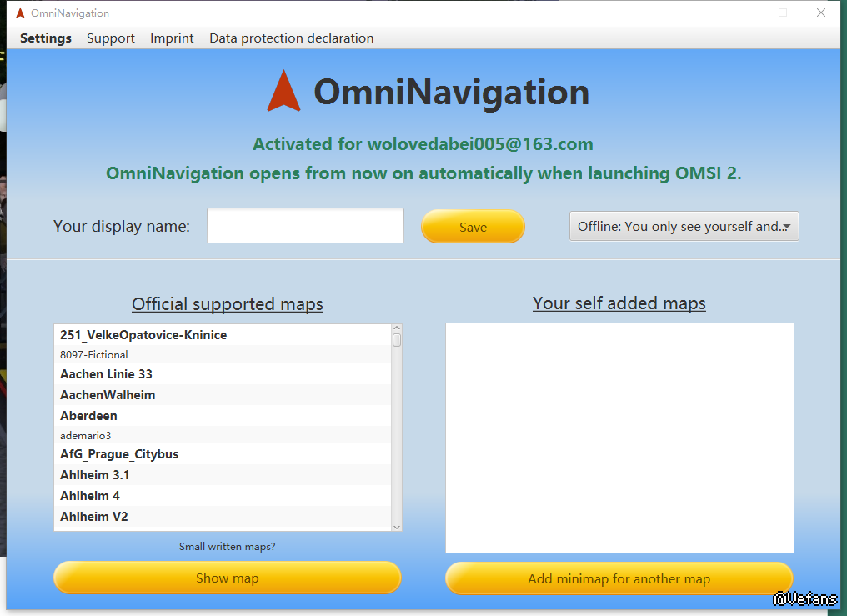The height and width of the screenshot is (616, 847).
Task: Select the 8097-Fictional map entry
Action: 222,355
